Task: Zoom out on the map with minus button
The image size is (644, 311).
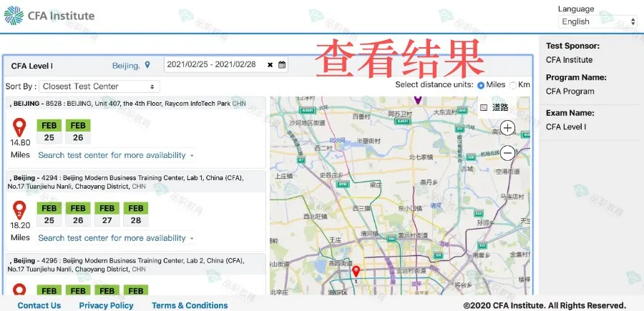Action: tap(508, 154)
